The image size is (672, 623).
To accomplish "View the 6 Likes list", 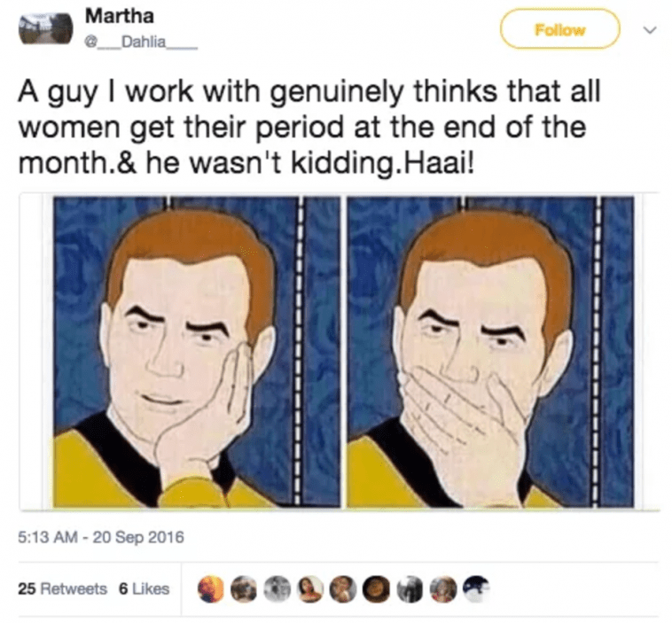I will pyautogui.click(x=144, y=588).
